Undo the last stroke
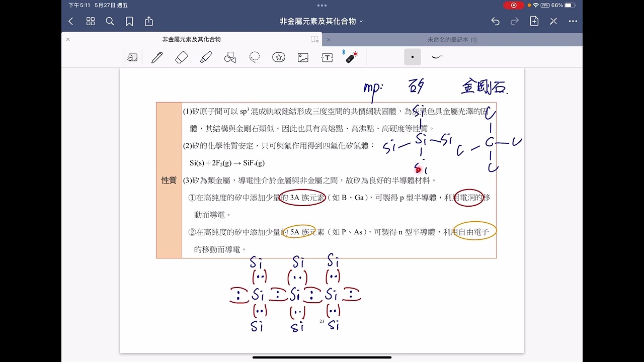The height and width of the screenshot is (362, 644). point(496,21)
